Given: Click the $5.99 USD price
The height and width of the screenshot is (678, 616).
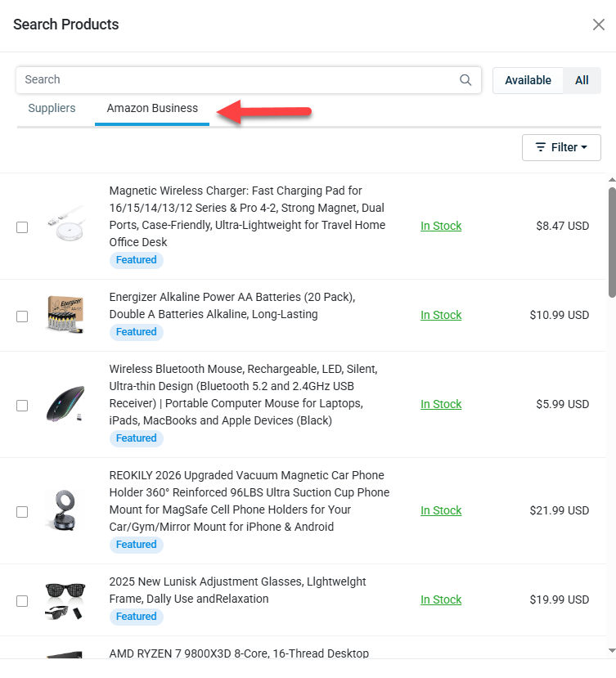Looking at the screenshot, I should [x=562, y=404].
